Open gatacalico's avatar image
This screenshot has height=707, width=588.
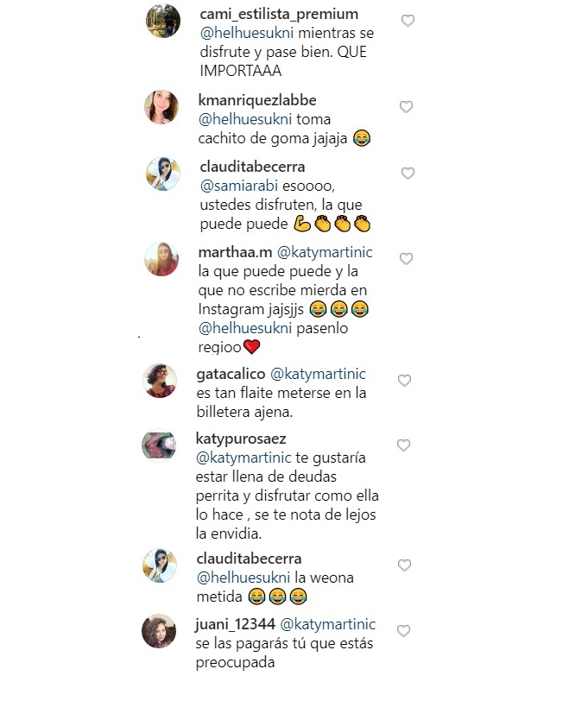pyautogui.click(x=160, y=381)
